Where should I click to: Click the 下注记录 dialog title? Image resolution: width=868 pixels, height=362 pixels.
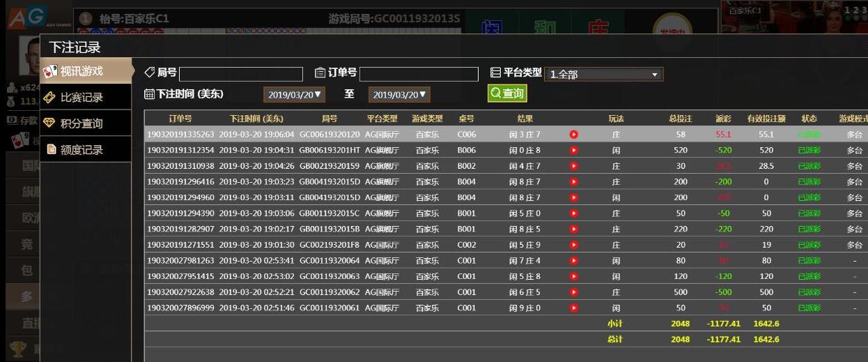(x=75, y=47)
